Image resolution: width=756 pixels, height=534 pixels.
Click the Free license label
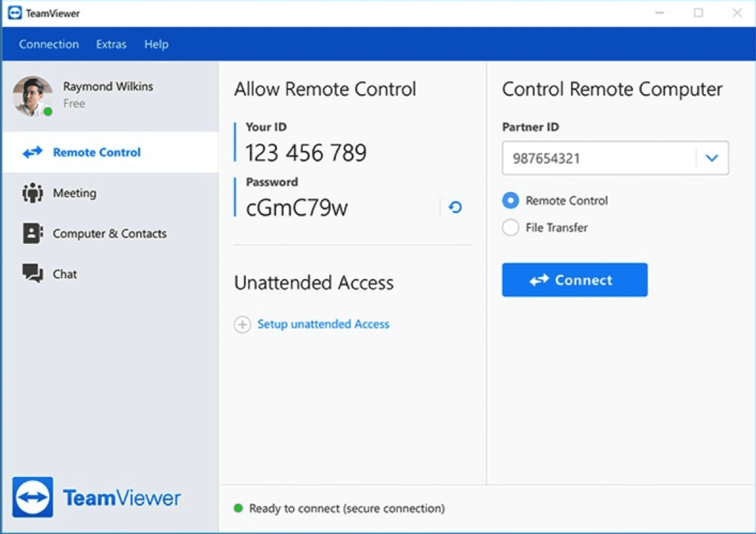[x=74, y=103]
